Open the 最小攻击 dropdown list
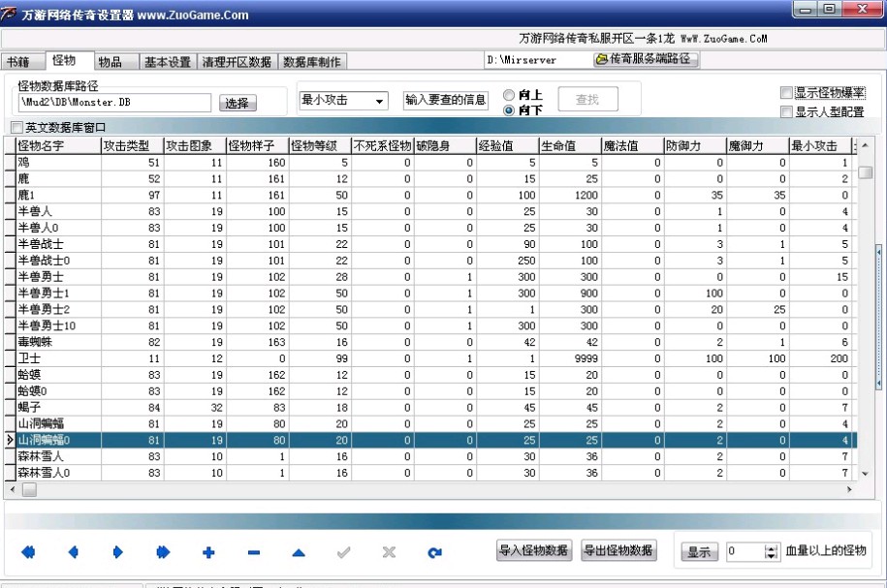Image resolution: width=887 pixels, height=588 pixels. pyautogui.click(x=379, y=100)
